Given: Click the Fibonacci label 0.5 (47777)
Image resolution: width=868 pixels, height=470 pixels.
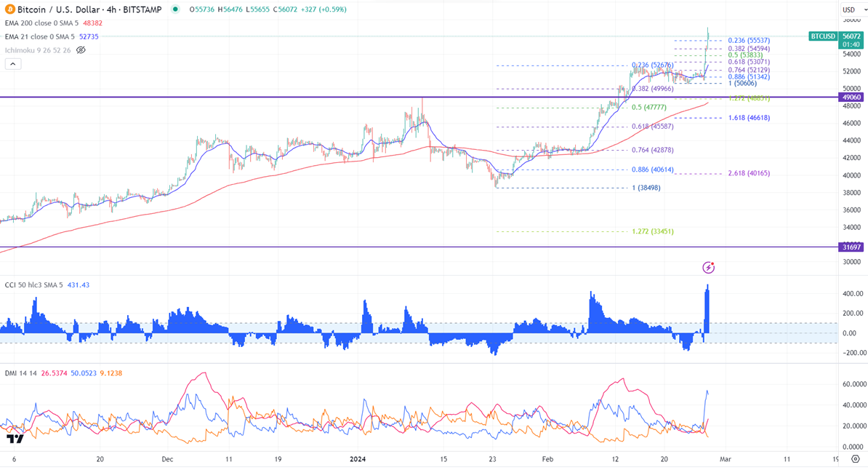Looking at the screenshot, I should (x=649, y=108).
